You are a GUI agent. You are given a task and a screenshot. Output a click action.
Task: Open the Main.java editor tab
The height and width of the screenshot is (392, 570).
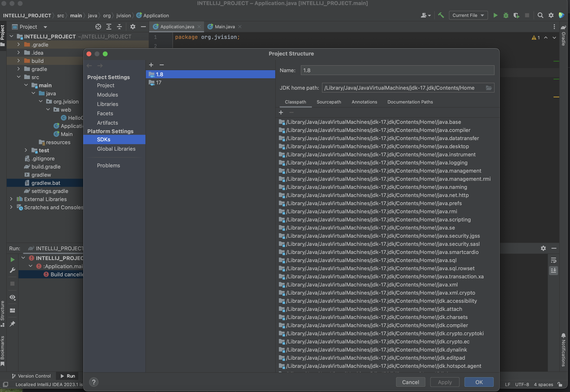click(x=225, y=26)
